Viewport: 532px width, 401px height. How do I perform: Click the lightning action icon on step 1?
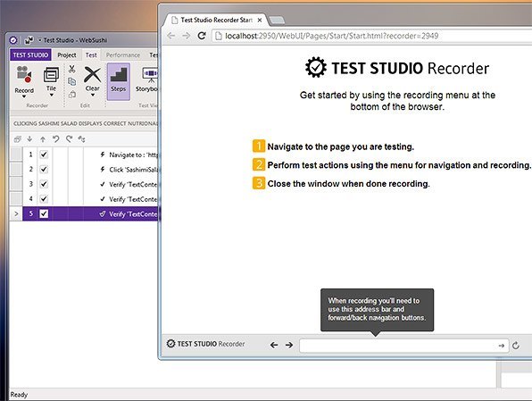(103, 155)
